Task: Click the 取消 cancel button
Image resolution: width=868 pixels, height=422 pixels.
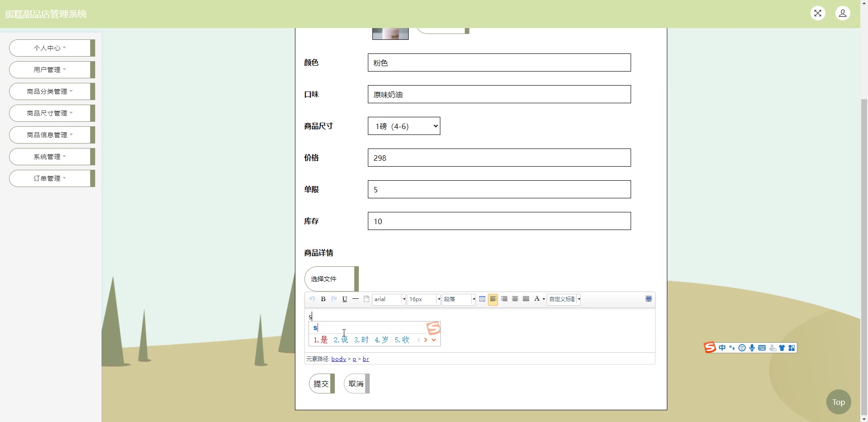Action: click(x=357, y=384)
